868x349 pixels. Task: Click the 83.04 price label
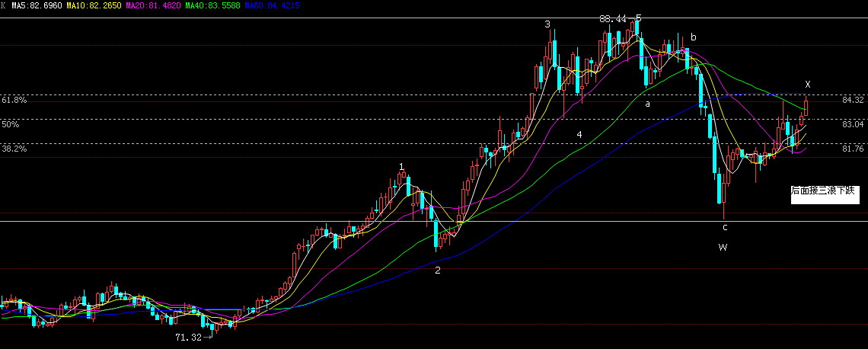(x=853, y=125)
